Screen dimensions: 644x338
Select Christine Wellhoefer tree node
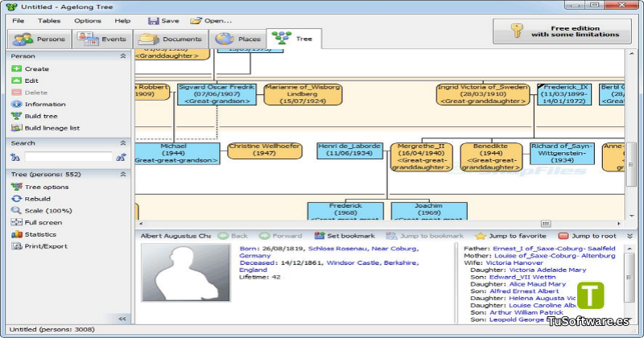(x=265, y=150)
